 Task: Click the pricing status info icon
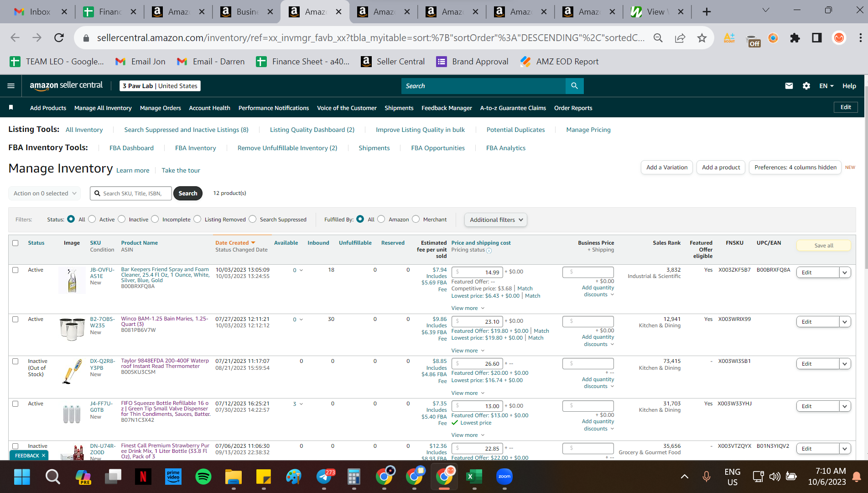(489, 251)
